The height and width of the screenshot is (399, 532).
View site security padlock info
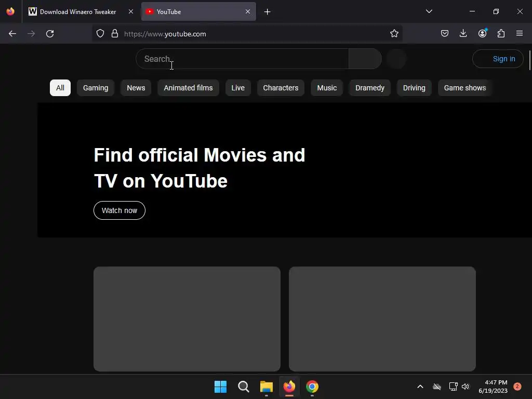click(x=115, y=34)
